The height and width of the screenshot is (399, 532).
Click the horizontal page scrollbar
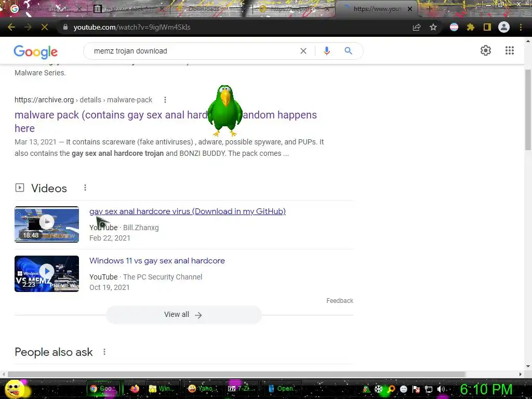pyautogui.click(x=236, y=374)
